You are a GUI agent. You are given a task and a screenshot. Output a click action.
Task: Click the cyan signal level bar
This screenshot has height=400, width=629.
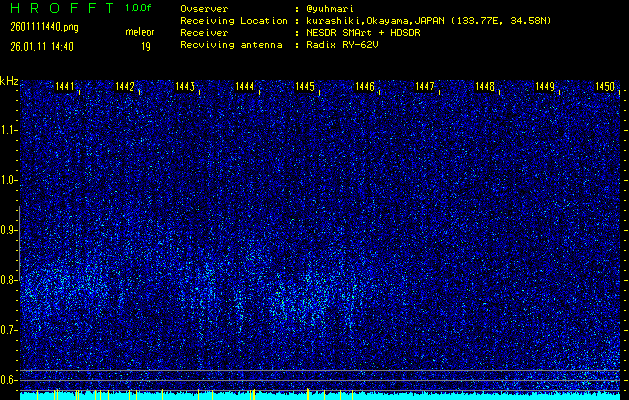pos(320,396)
